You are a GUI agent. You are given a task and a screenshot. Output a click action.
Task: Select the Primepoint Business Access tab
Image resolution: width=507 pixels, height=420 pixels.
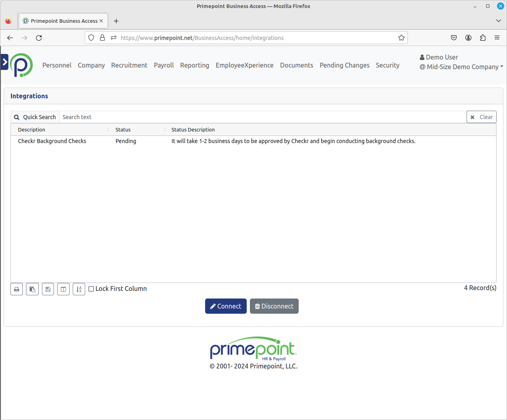tap(63, 21)
